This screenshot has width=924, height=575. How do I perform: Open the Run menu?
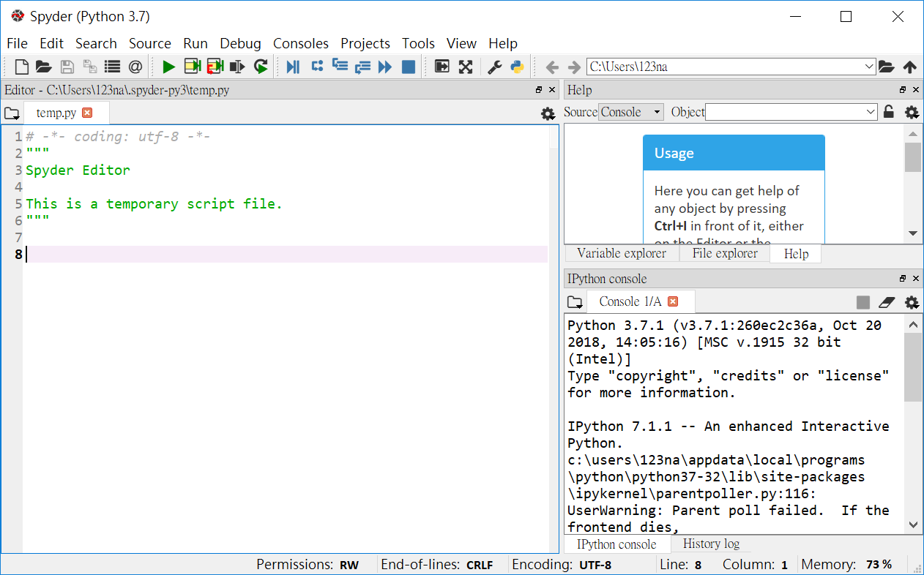(x=195, y=43)
